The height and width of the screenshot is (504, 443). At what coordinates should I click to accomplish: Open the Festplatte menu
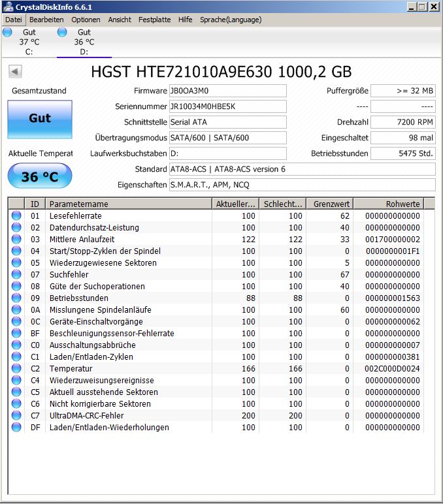tap(154, 20)
